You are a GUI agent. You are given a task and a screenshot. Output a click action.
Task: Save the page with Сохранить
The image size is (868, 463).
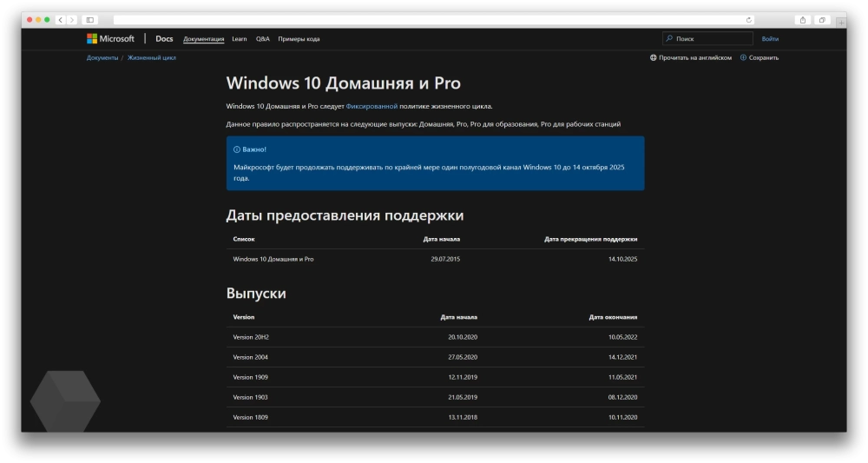pos(759,58)
